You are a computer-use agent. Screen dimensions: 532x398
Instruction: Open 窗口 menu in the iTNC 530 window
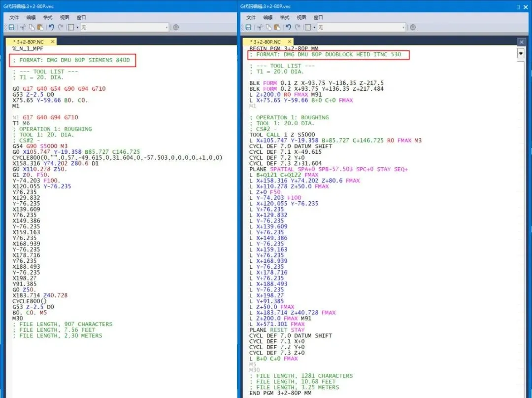[318, 17]
